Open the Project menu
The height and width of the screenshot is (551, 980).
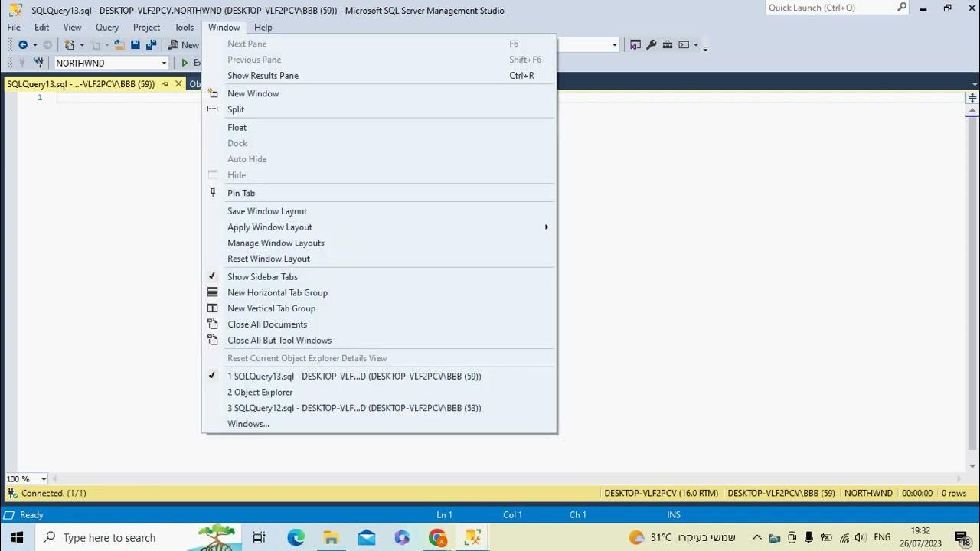click(x=146, y=27)
